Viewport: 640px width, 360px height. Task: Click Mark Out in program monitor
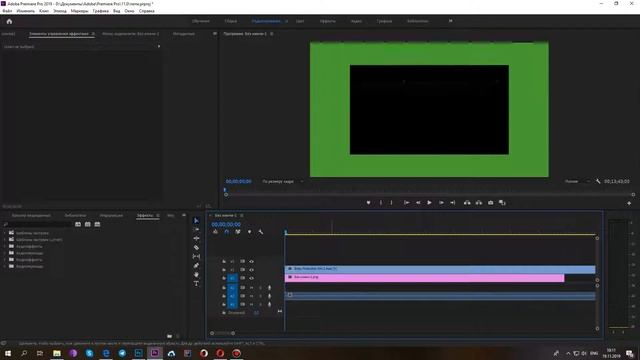coord(391,203)
